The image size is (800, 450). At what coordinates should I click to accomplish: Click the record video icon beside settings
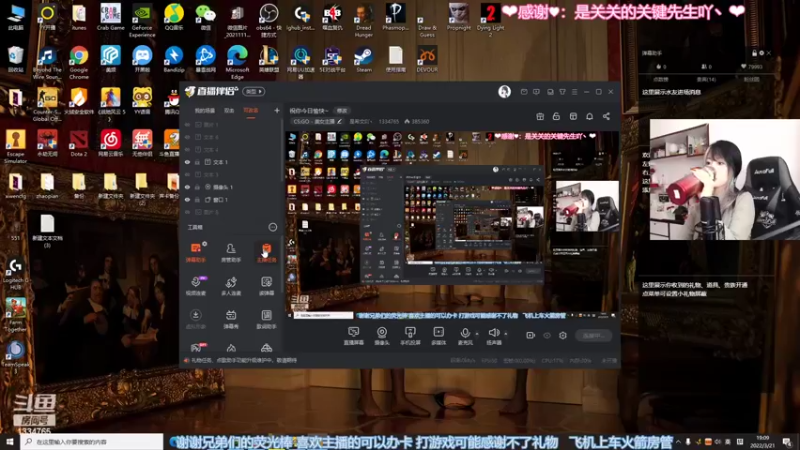tap(531, 335)
